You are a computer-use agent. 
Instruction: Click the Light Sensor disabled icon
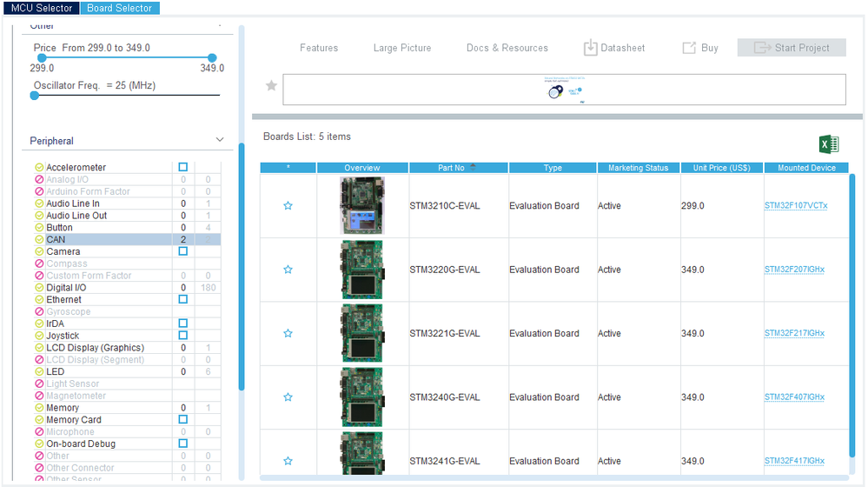point(39,384)
